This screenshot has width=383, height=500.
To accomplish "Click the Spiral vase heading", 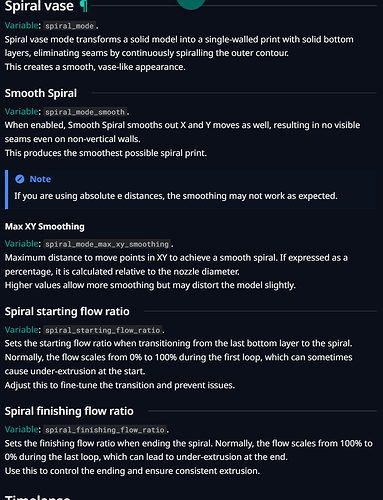I will [39, 6].
